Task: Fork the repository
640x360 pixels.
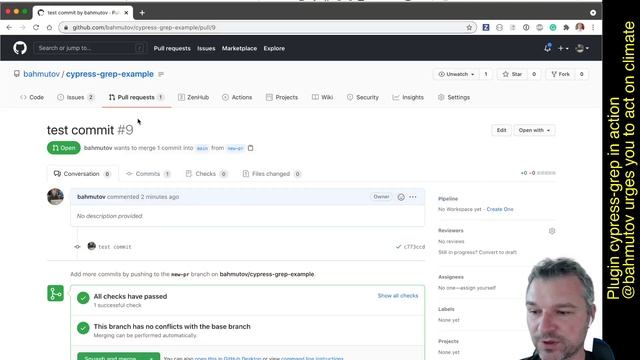Action: click(560, 74)
